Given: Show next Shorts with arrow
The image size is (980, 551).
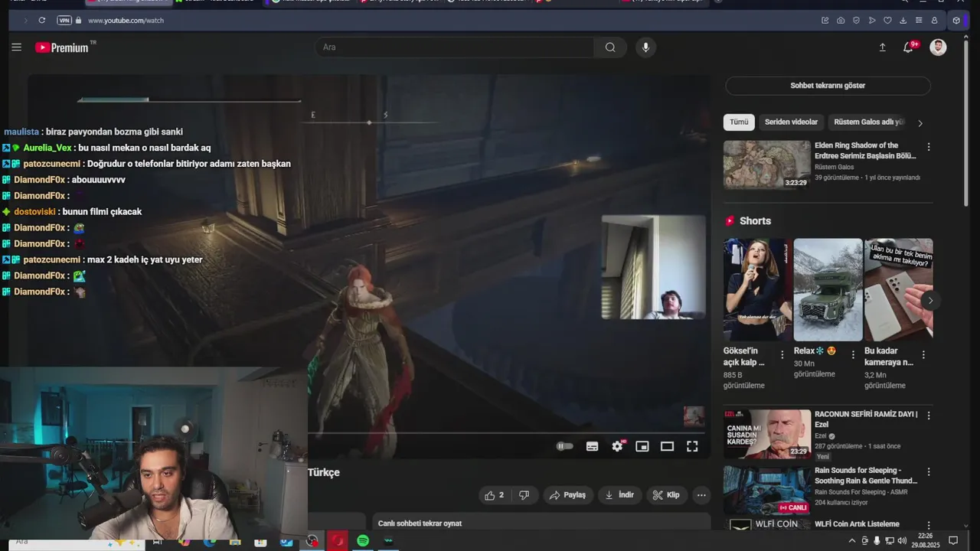Looking at the screenshot, I should 930,301.
